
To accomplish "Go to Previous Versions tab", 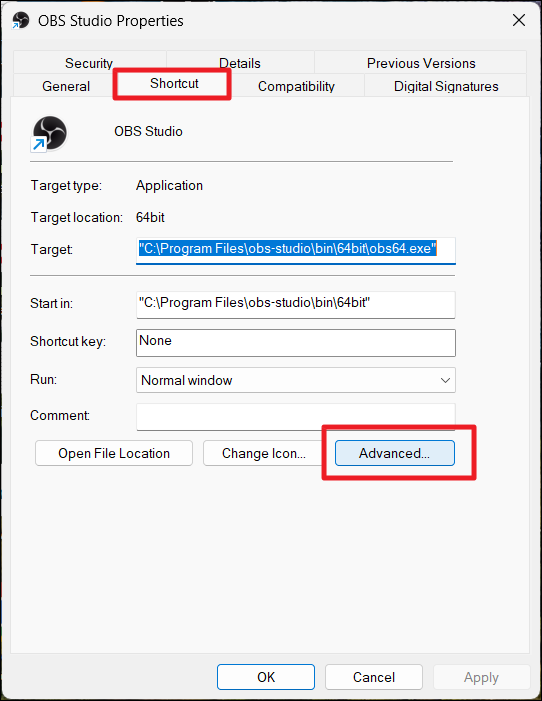I will click(x=421, y=63).
